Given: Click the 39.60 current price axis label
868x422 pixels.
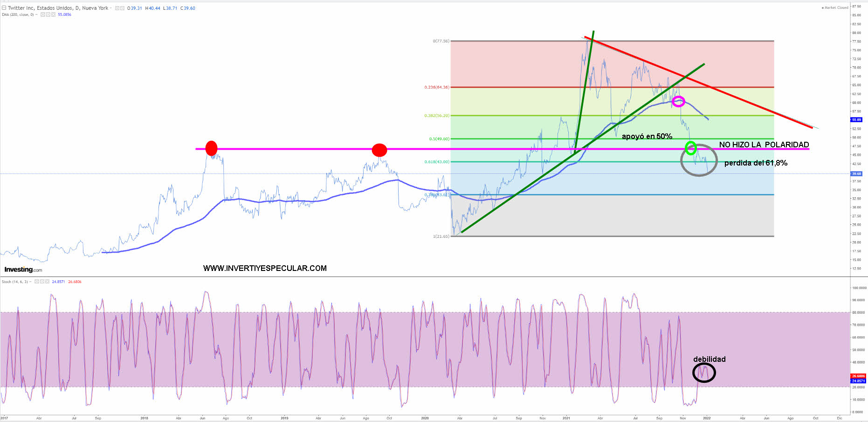Looking at the screenshot, I should tap(856, 173).
